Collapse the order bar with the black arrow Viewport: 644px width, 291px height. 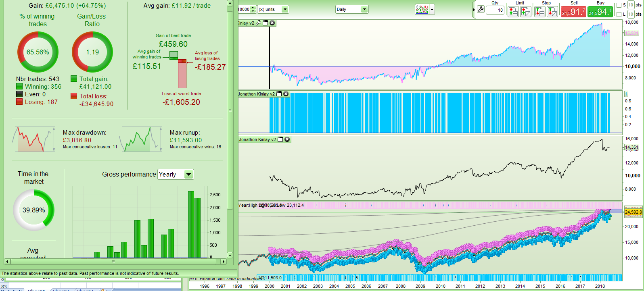coord(474,10)
